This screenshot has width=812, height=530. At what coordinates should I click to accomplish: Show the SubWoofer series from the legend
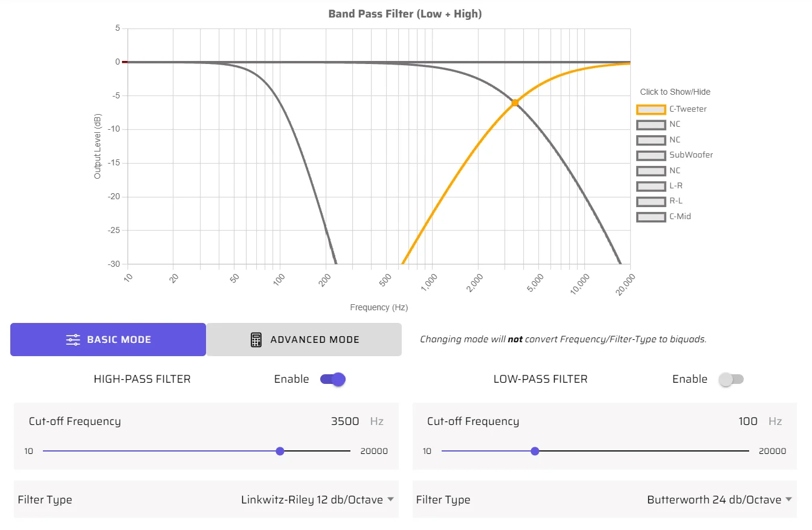click(x=651, y=155)
